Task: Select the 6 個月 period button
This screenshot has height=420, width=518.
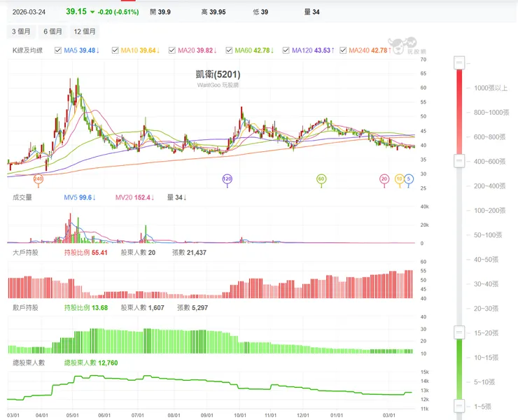Action: point(53,31)
